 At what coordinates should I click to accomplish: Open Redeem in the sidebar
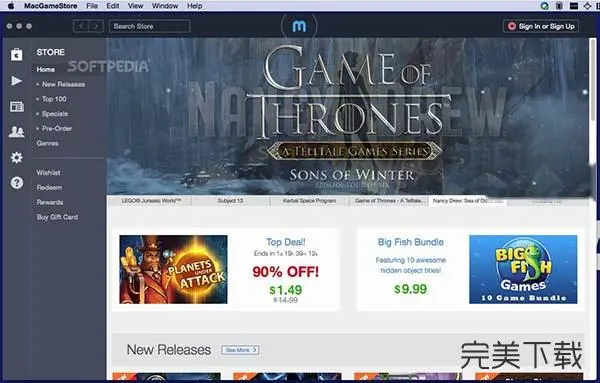[x=49, y=187]
